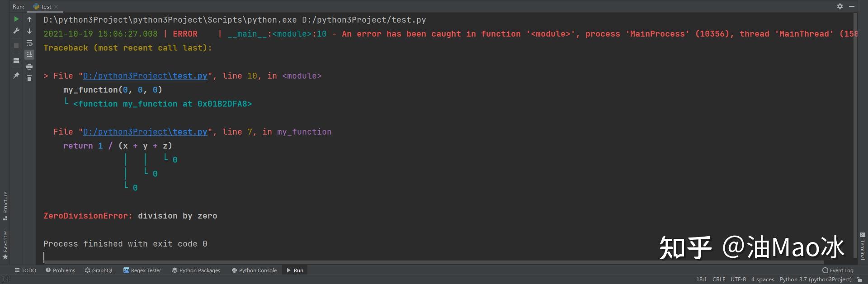
Task: Toggle Scroll to End in console
Action: pyautogui.click(x=29, y=55)
